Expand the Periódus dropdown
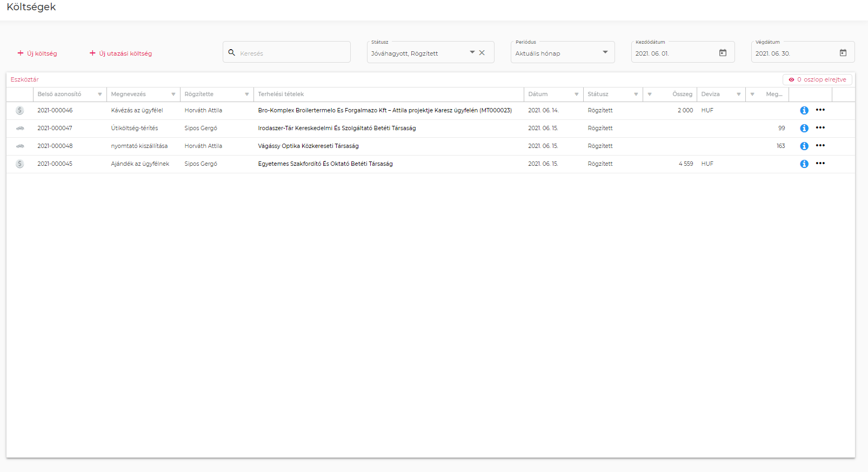This screenshot has width=868, height=472. tap(605, 52)
